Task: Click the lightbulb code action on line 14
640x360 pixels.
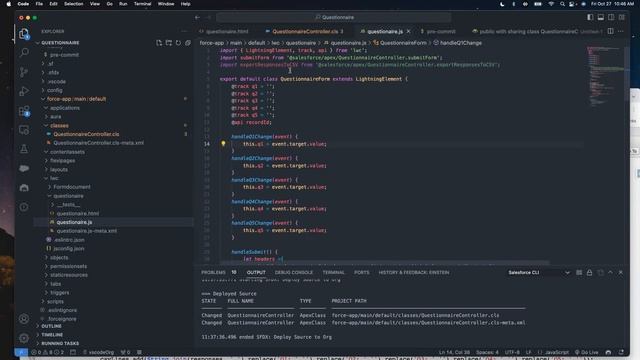Action: (223, 144)
